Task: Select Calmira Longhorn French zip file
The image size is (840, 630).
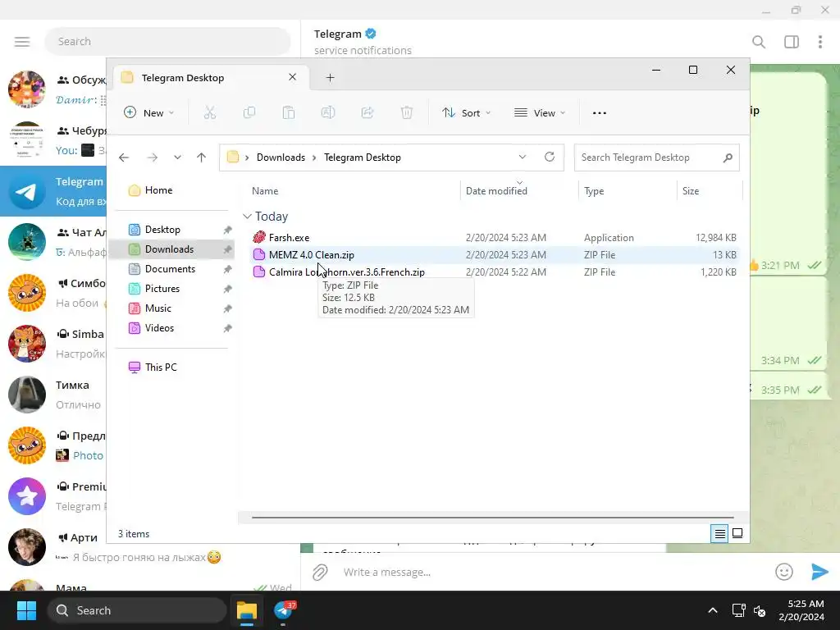Action: pos(494,272)
